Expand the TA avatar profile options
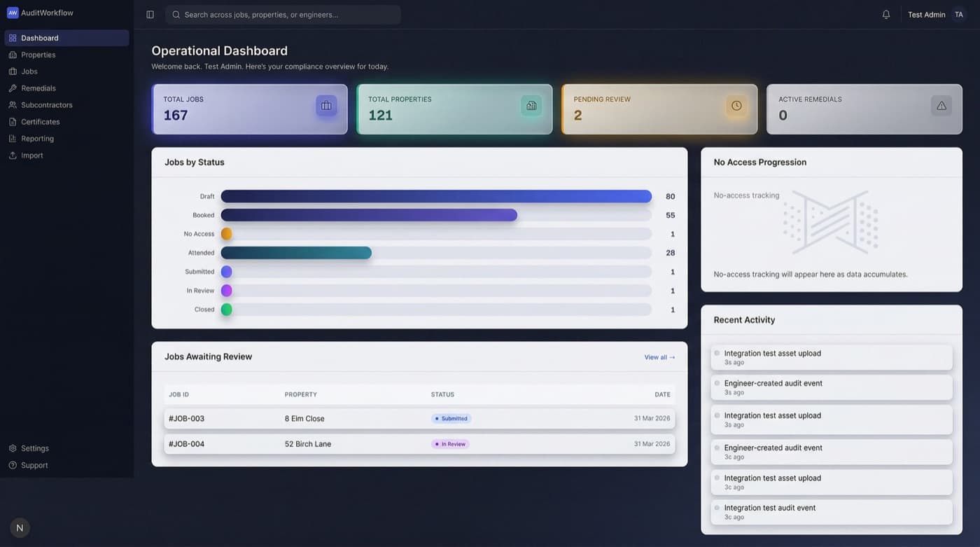 coord(959,14)
